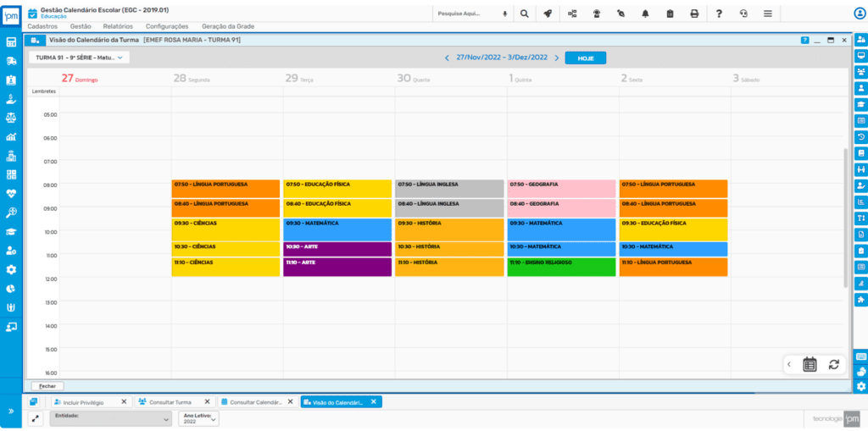Collapse the floating panel with left chevron
This screenshot has width=868, height=431.
(789, 364)
